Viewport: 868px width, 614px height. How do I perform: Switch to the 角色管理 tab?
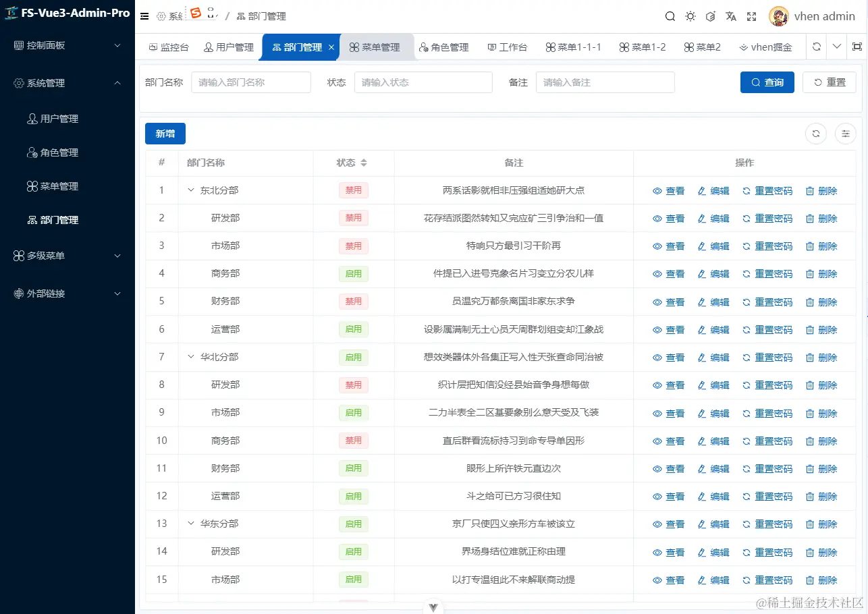(x=444, y=47)
